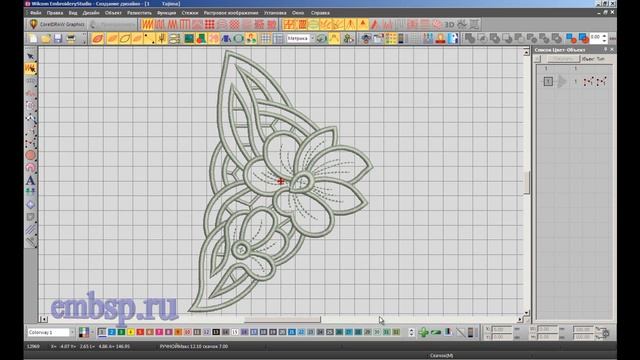Click the horizontal scrollbar thumb under the canvas
This screenshot has height=360, width=640.
click(282, 320)
